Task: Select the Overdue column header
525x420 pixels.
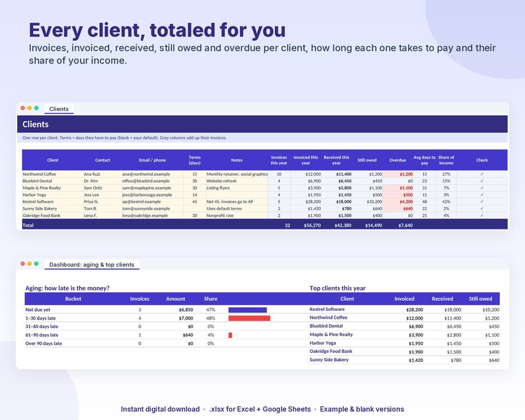Action: (397, 160)
